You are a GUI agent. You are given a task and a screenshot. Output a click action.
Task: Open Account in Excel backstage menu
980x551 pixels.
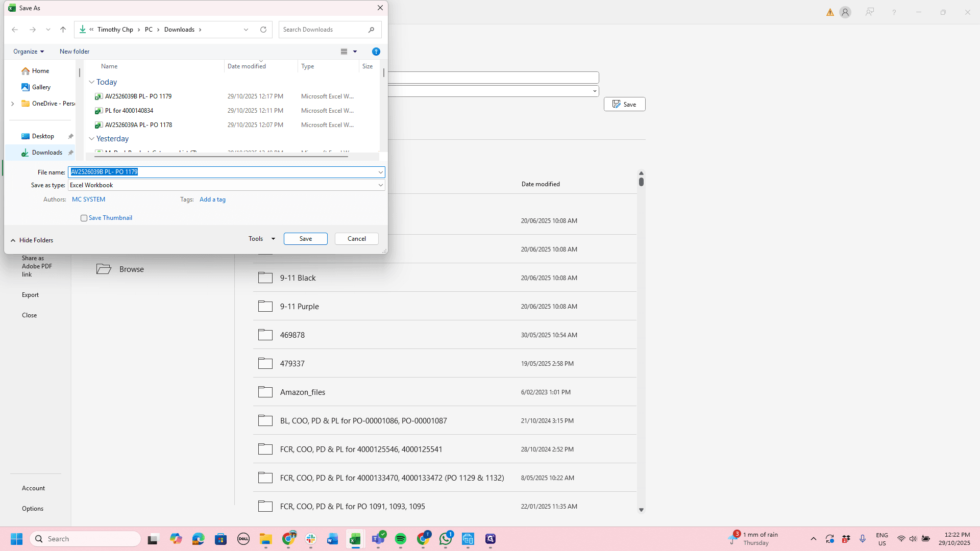coord(34,488)
